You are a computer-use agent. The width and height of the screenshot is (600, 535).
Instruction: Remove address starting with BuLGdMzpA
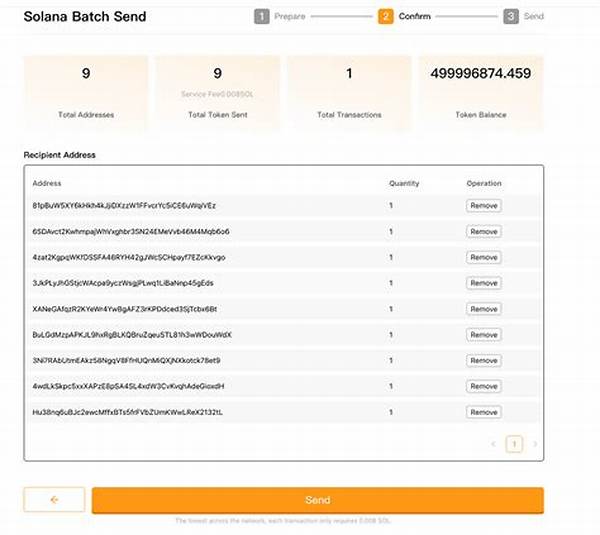click(x=484, y=334)
